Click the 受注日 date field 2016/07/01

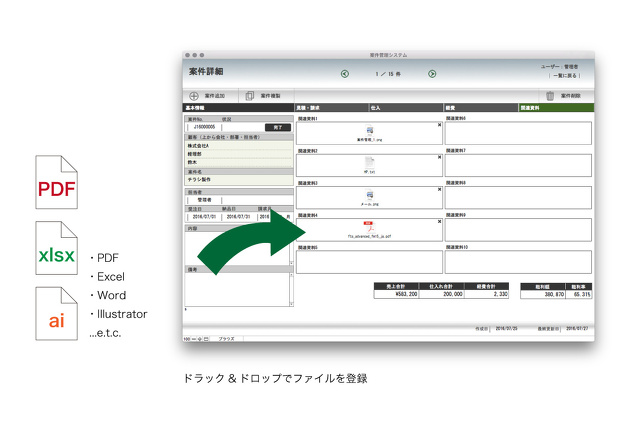(x=204, y=215)
